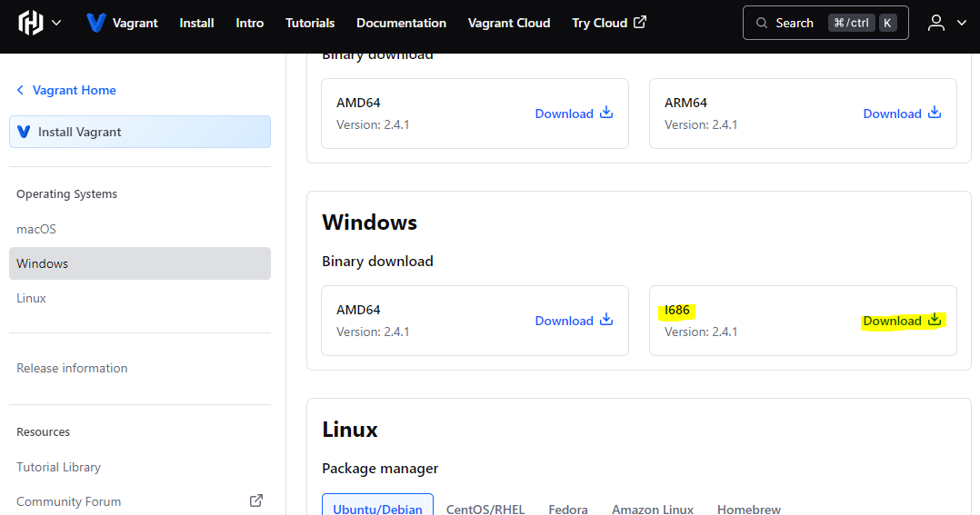Click the magnifier search icon

[761, 23]
